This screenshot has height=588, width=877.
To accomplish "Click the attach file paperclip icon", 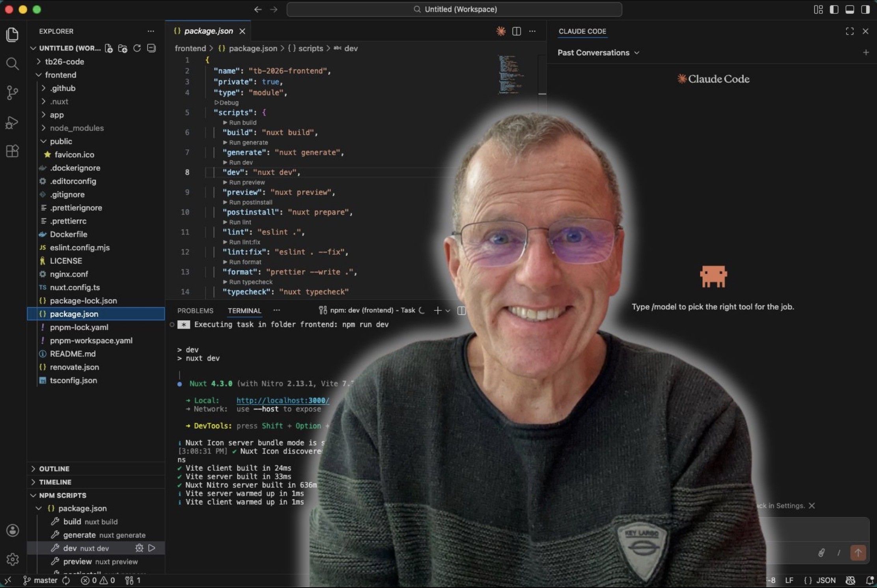I will click(x=821, y=553).
